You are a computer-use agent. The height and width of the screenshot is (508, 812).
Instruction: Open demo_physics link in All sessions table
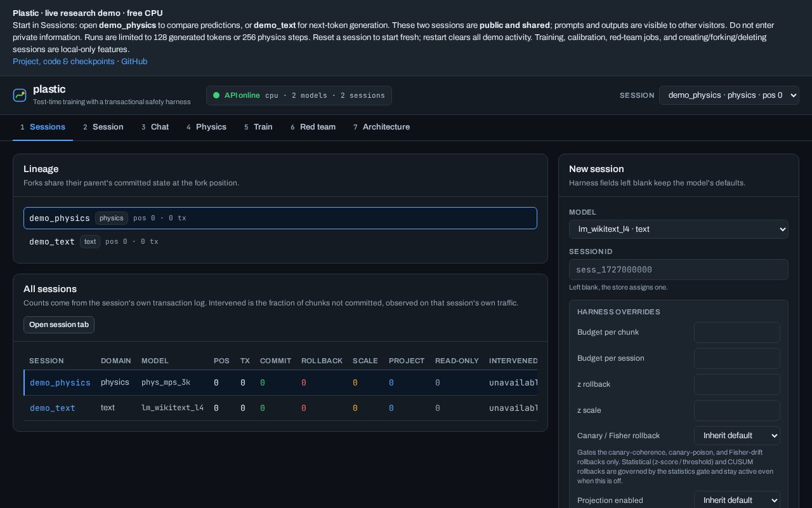coord(60,383)
